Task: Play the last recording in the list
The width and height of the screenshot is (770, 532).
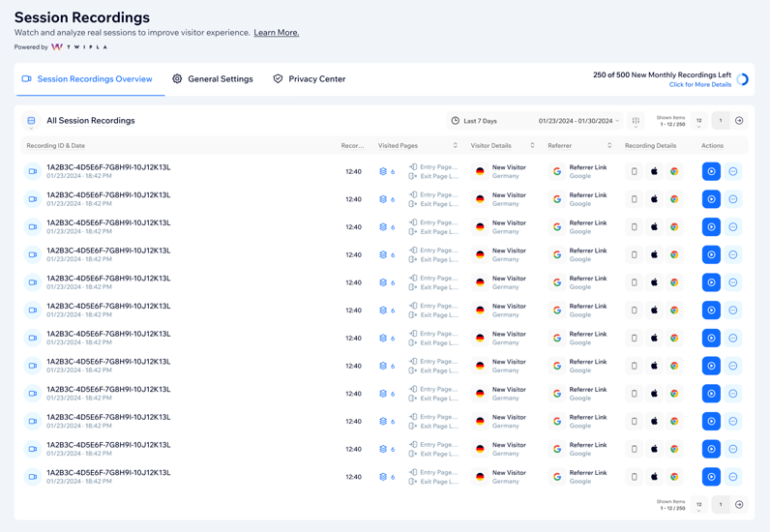Action: tap(711, 477)
